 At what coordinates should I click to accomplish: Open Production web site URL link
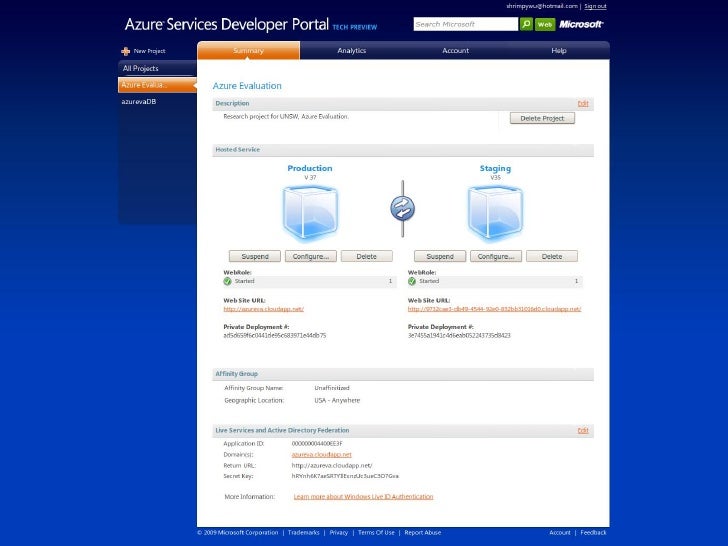tap(263, 309)
